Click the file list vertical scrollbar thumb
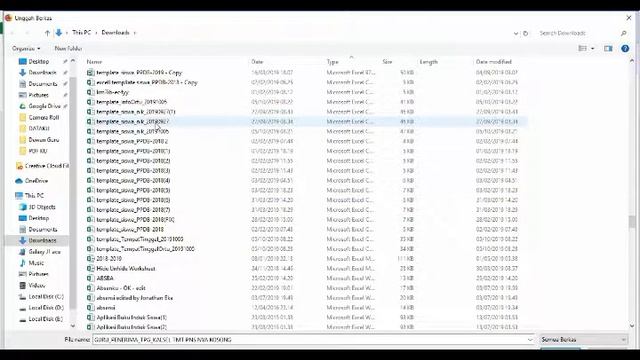This screenshot has height=360, width=640. click(x=632, y=221)
